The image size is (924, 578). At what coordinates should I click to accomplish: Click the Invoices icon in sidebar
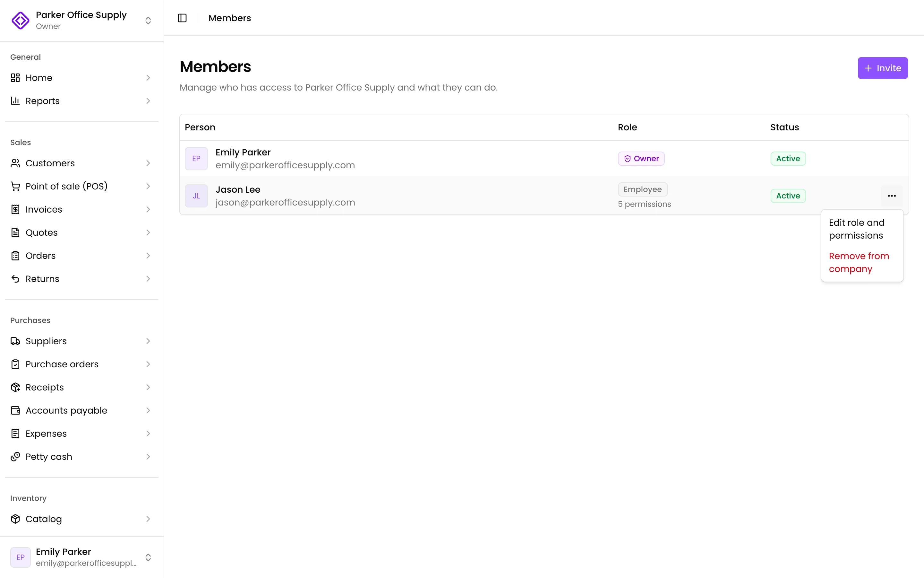point(15,209)
